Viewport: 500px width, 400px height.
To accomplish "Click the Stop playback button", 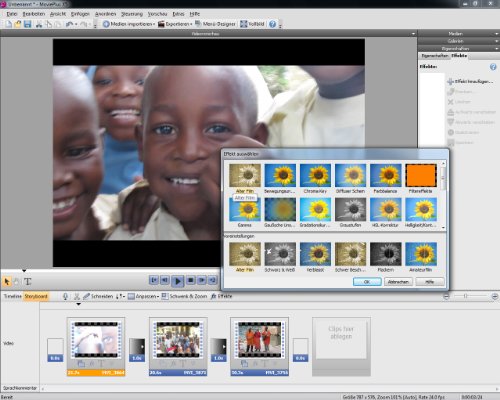I will click(x=190, y=280).
